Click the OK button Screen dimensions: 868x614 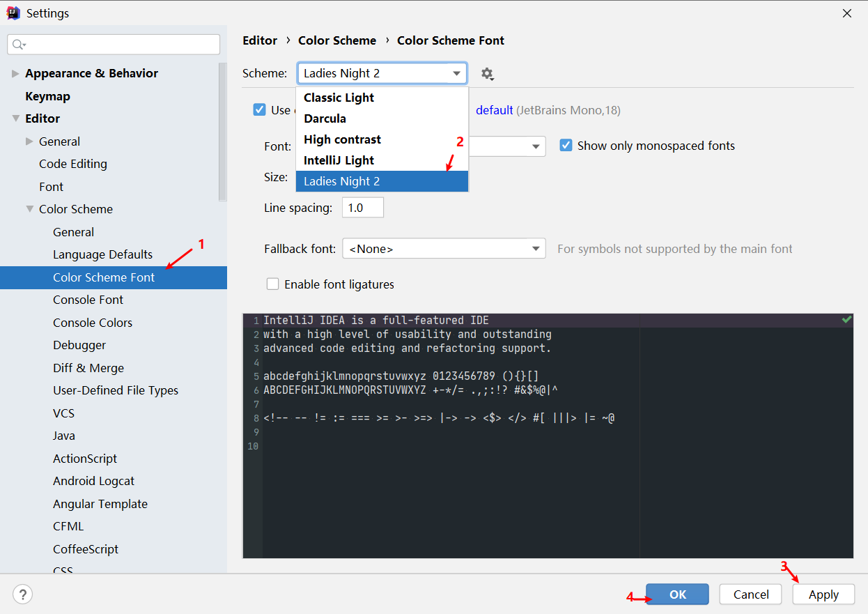677,594
